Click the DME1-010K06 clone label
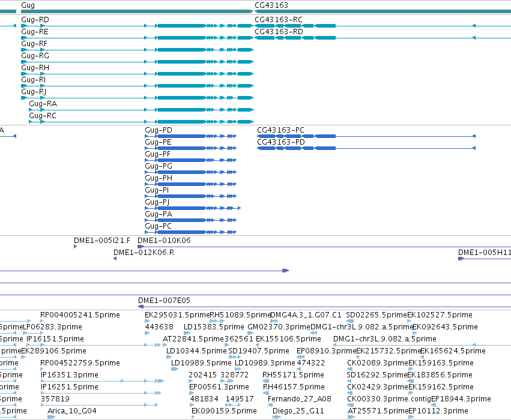Image resolution: width=511 pixels, height=420 pixels. [x=164, y=241]
